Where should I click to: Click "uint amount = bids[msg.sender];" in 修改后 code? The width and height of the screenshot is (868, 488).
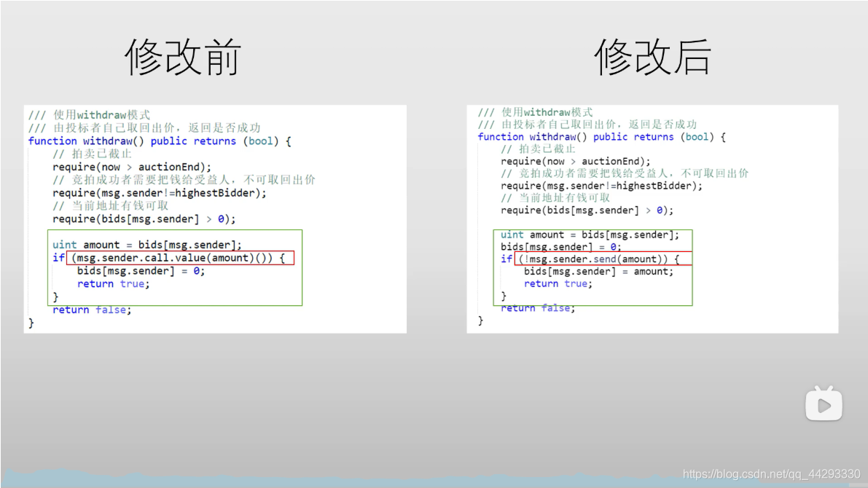coord(590,235)
